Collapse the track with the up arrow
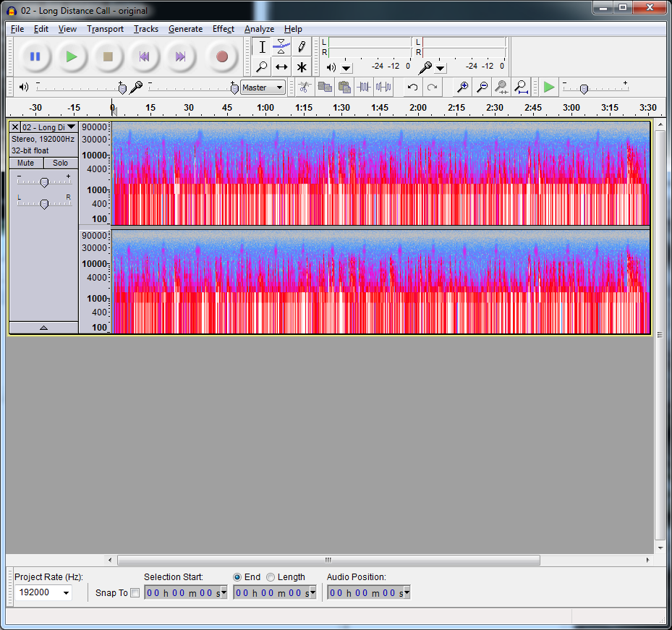 [43, 328]
